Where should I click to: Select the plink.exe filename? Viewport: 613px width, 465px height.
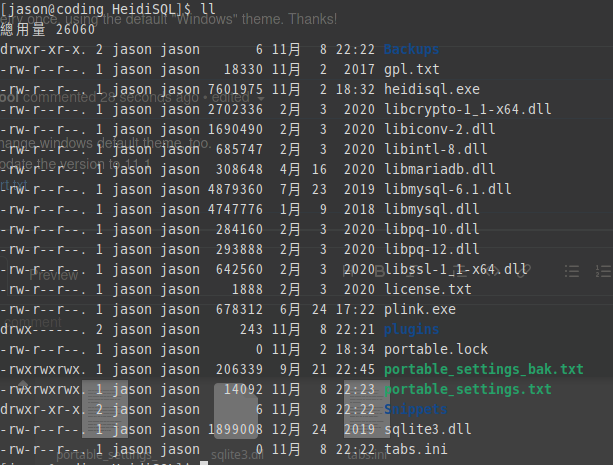(419, 309)
